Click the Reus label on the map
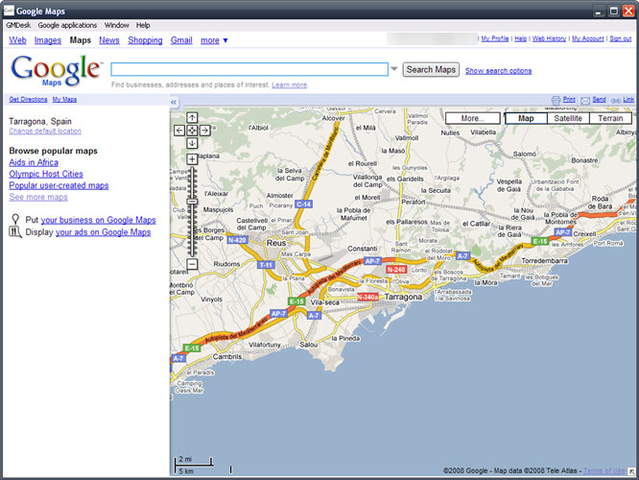Image resolution: width=639 pixels, height=480 pixels. point(276,243)
